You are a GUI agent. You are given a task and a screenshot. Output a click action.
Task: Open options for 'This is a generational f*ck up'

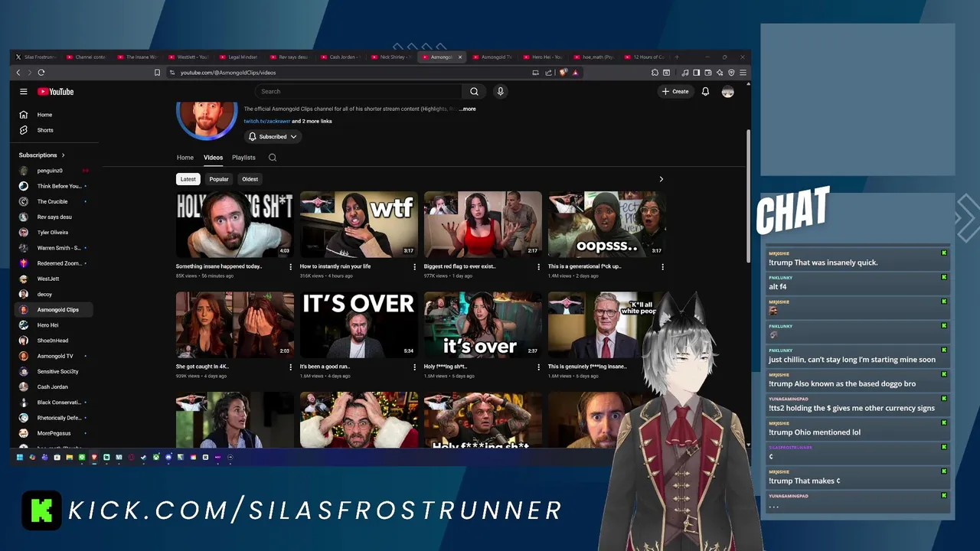(662, 267)
